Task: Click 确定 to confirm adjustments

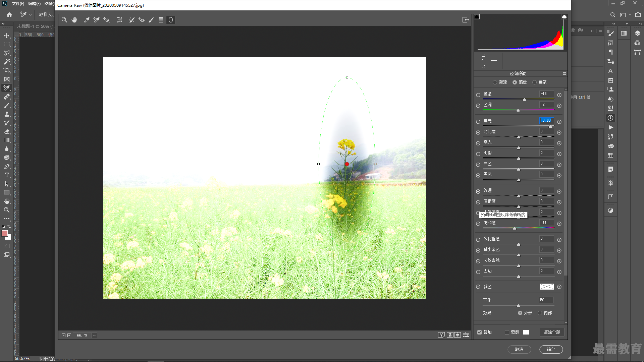Action: [x=551, y=349]
